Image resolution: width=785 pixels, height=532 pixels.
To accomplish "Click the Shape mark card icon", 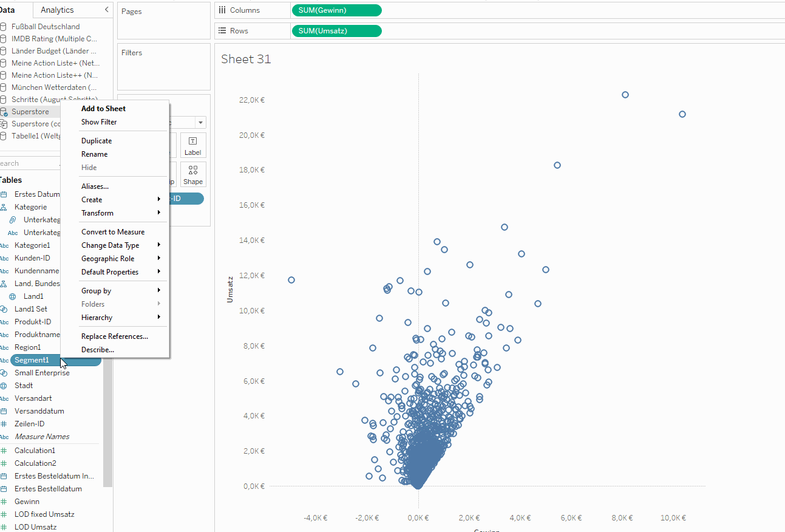I will pos(193,170).
